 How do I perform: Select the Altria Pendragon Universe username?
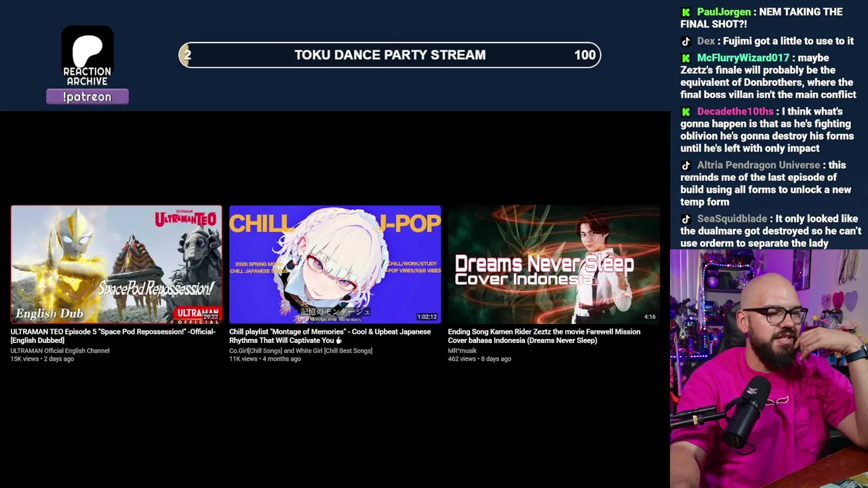758,165
